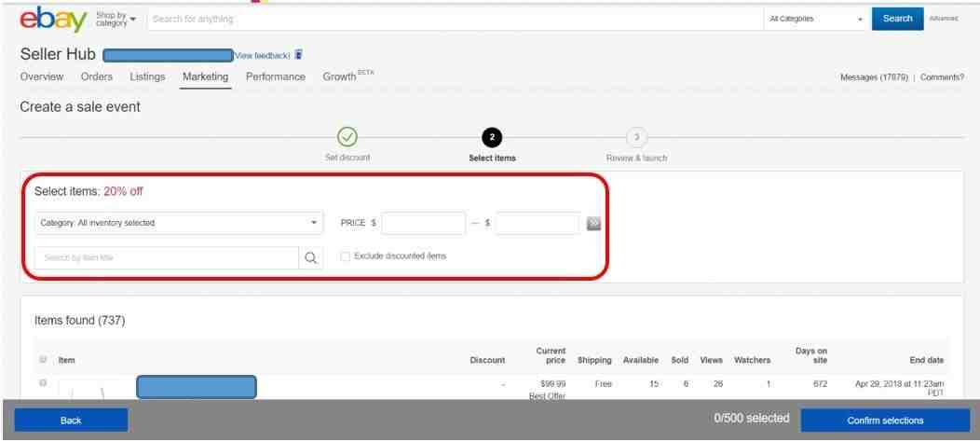
Task: Click the minimum PRICE input field
Action: [x=423, y=224]
